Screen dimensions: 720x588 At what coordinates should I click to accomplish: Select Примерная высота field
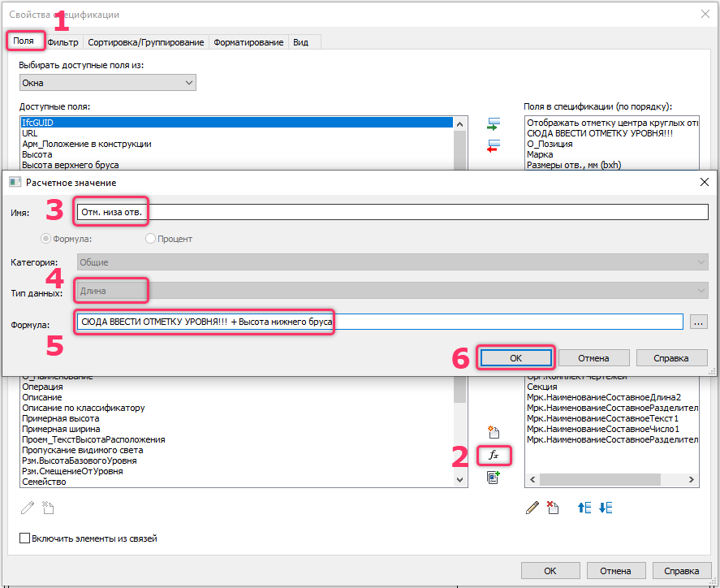(x=237, y=418)
